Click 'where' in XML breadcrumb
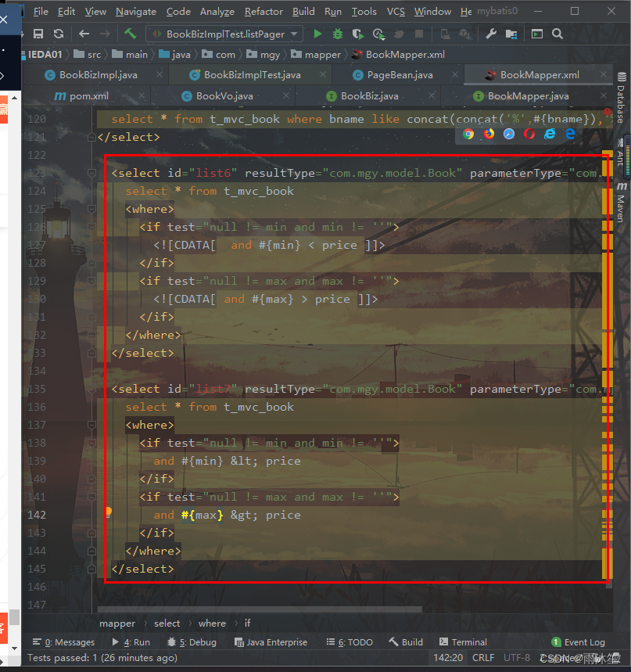 coord(212,623)
